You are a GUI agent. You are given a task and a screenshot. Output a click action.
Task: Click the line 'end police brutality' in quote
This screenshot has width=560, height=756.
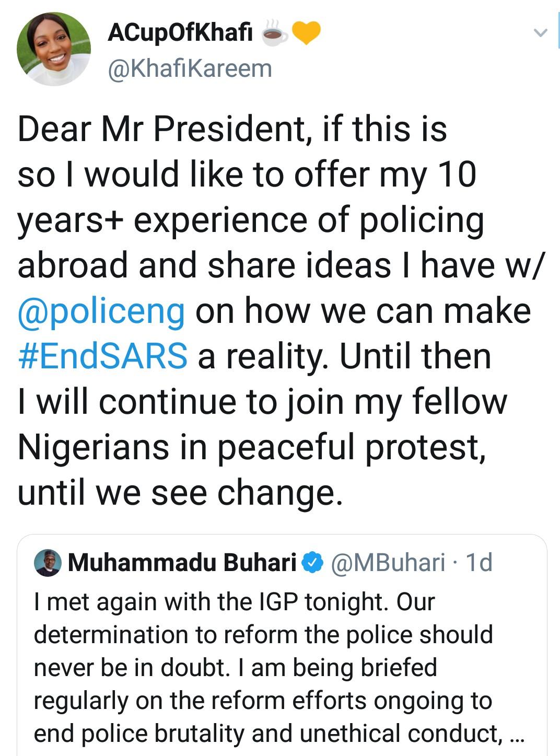[x=266, y=734]
